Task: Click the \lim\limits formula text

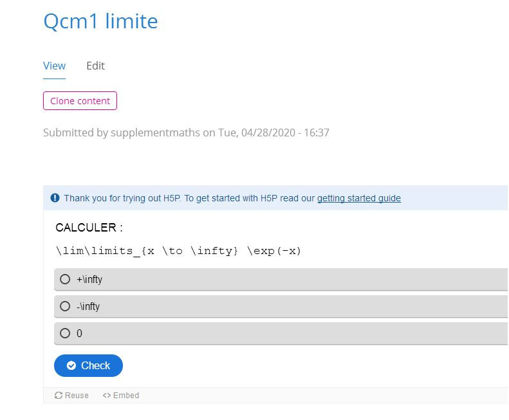Action: (x=178, y=251)
